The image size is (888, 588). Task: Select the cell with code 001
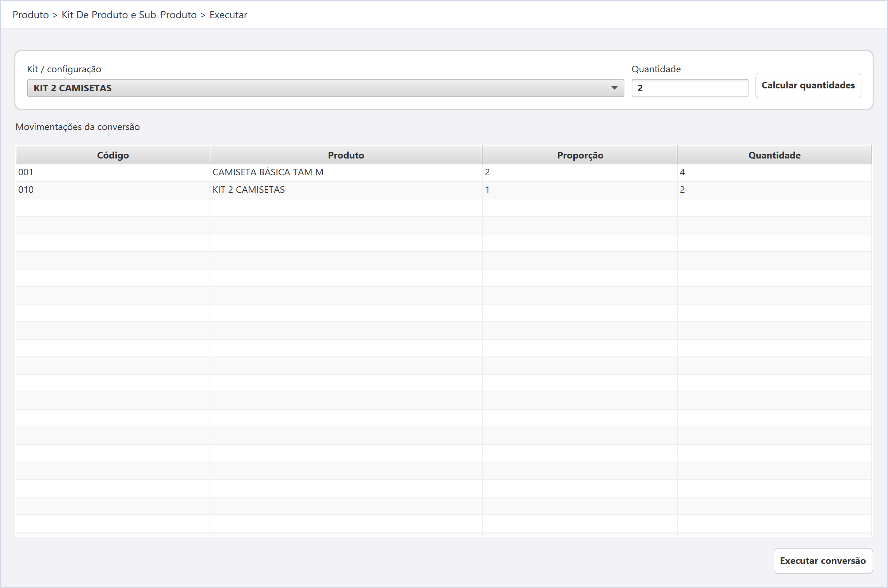click(x=113, y=172)
